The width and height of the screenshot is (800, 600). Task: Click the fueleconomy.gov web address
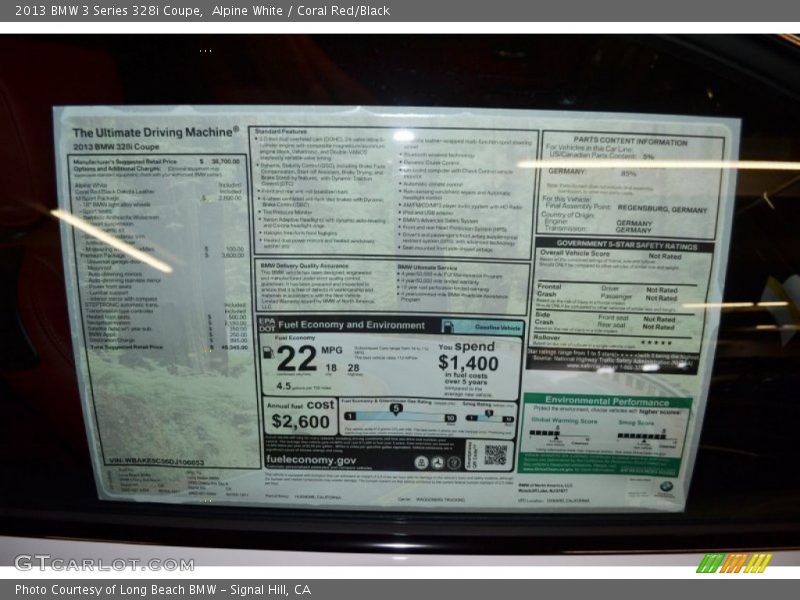click(311, 460)
